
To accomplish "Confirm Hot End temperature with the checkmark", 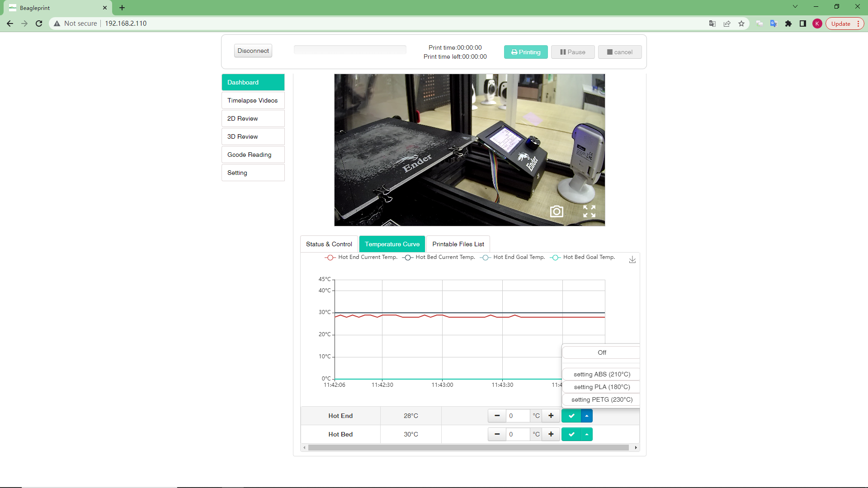I will (571, 416).
